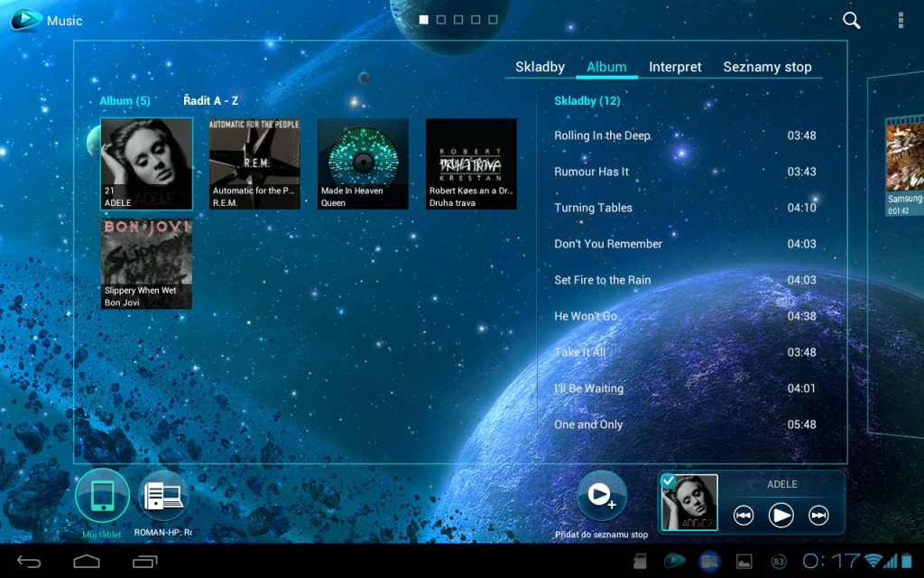Tap the Wi-Fi status icon

(x=873, y=560)
